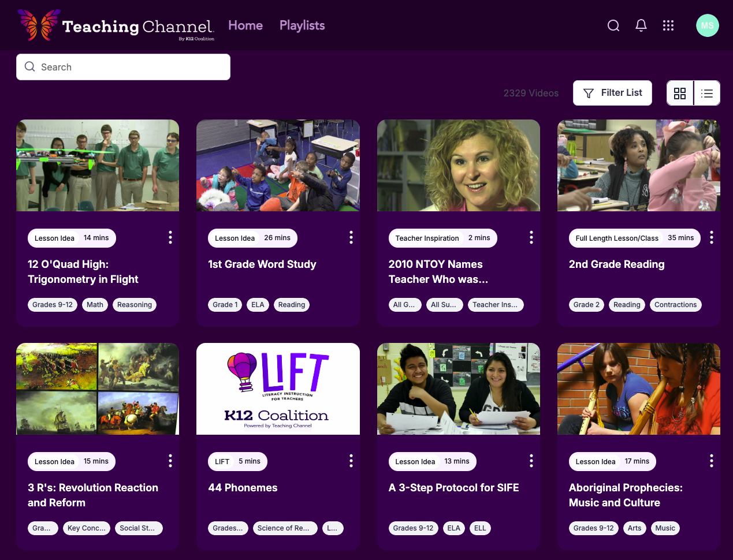Image resolution: width=733 pixels, height=560 pixels.
Task: Open kebab menu on 44 Phonemes card
Action: [351, 461]
